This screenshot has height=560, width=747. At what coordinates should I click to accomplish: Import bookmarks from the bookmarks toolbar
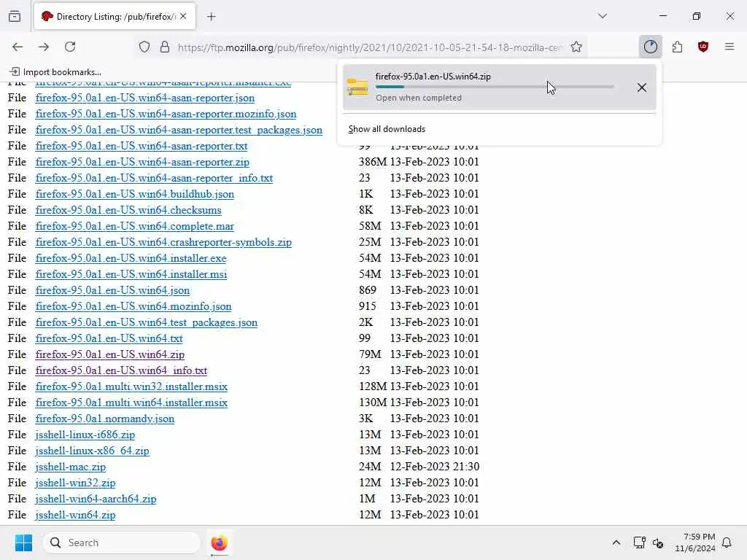pyautogui.click(x=55, y=72)
